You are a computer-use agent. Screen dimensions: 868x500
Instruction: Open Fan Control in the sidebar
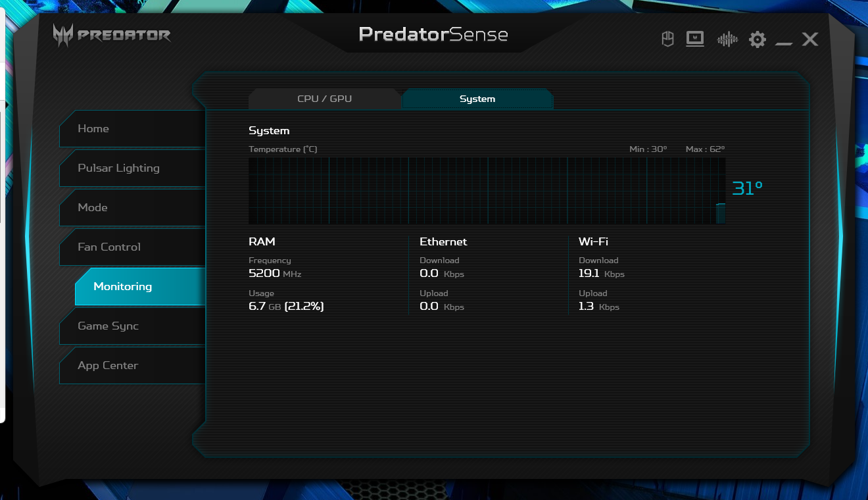click(x=132, y=247)
